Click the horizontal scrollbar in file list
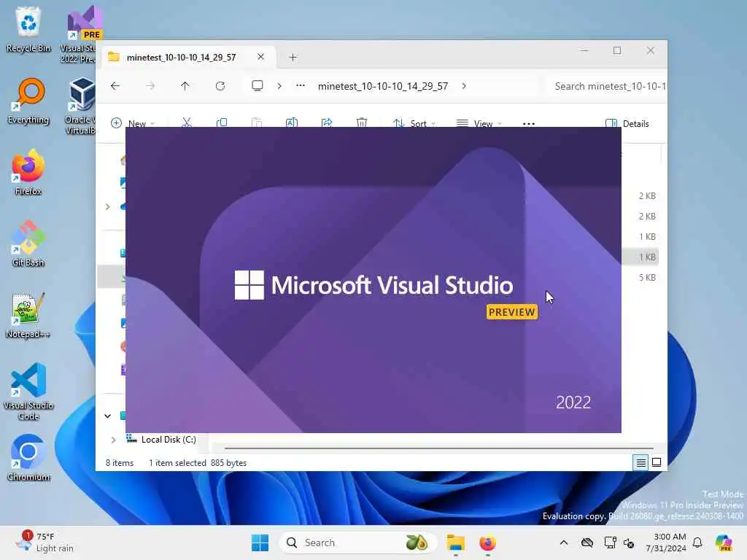Screen dimensions: 747x560 [x=438, y=448]
